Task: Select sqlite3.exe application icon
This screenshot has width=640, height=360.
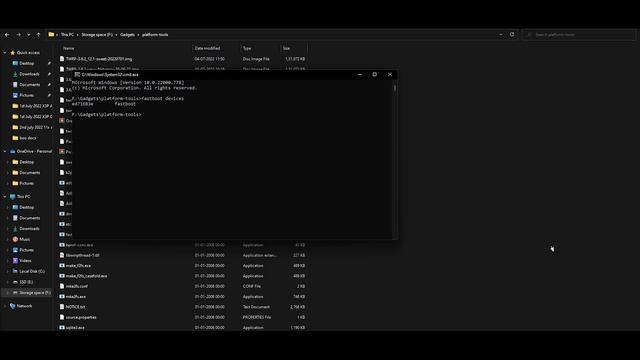Action: 62,327
